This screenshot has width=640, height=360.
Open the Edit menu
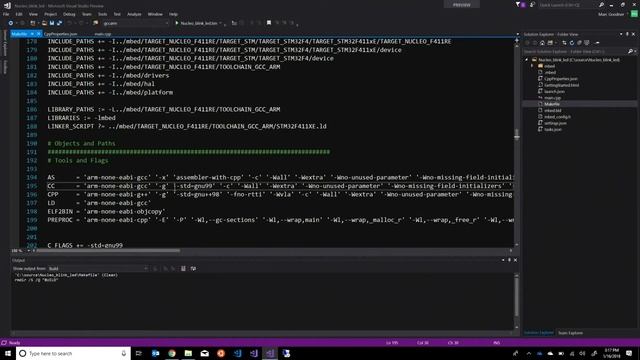[19, 14]
